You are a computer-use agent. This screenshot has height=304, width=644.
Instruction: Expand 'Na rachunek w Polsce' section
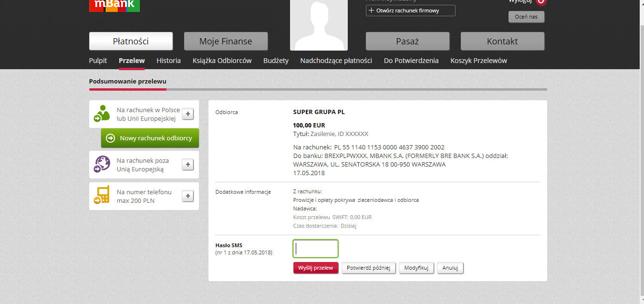(188, 114)
